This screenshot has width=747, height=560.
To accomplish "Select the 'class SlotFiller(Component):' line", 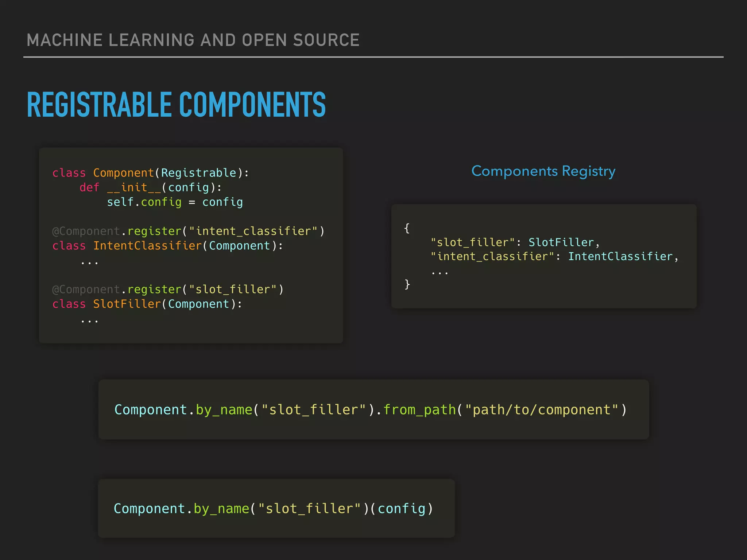I will 147,304.
